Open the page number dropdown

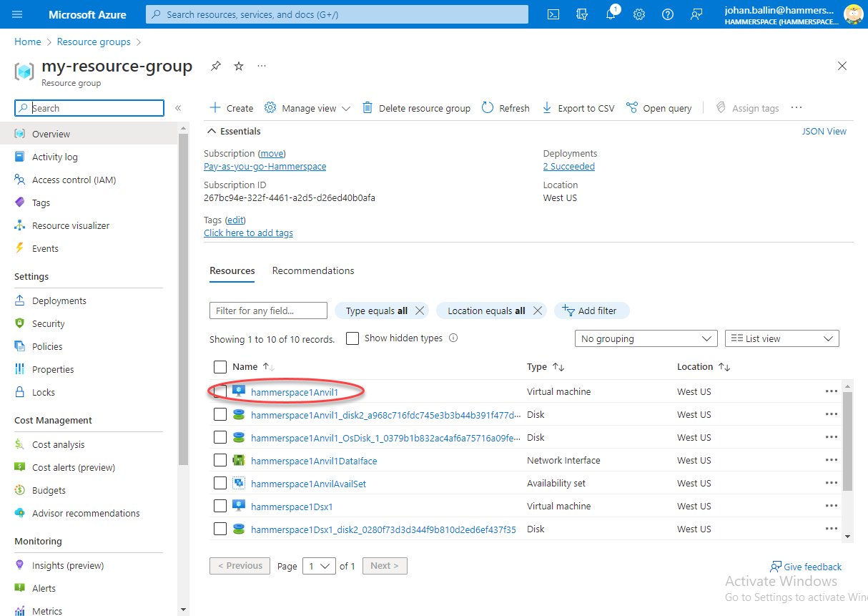pos(319,566)
